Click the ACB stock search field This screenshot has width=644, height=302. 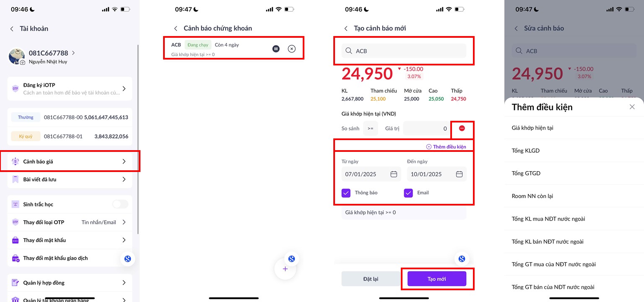[404, 51]
